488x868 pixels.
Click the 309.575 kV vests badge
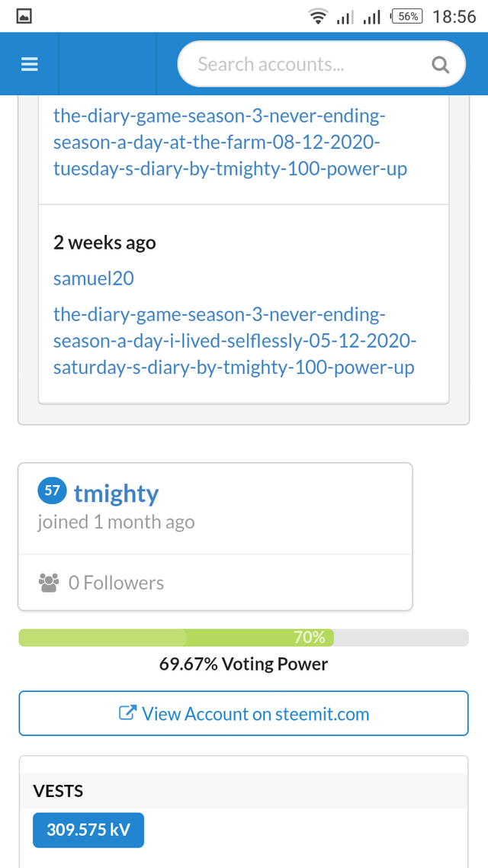88,829
